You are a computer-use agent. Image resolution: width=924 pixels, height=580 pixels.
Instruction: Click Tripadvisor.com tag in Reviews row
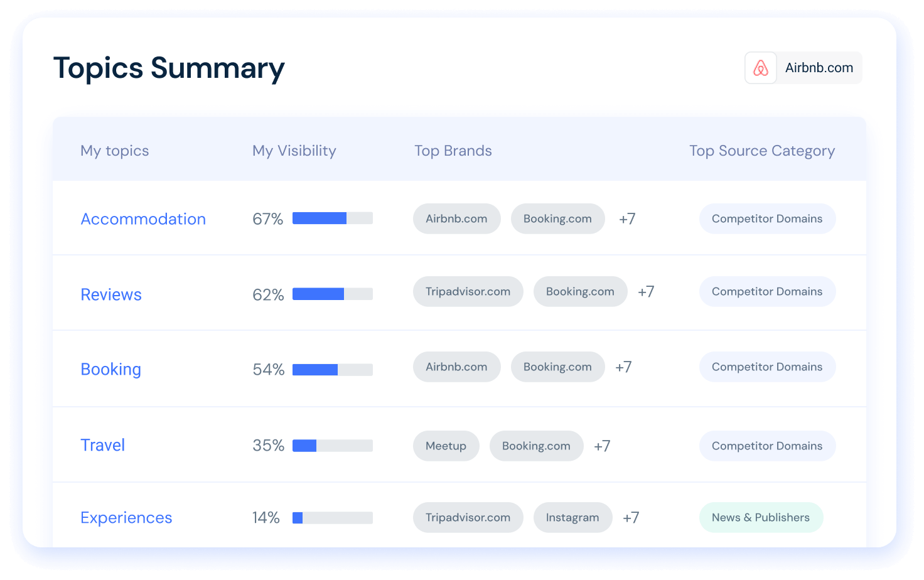(468, 292)
